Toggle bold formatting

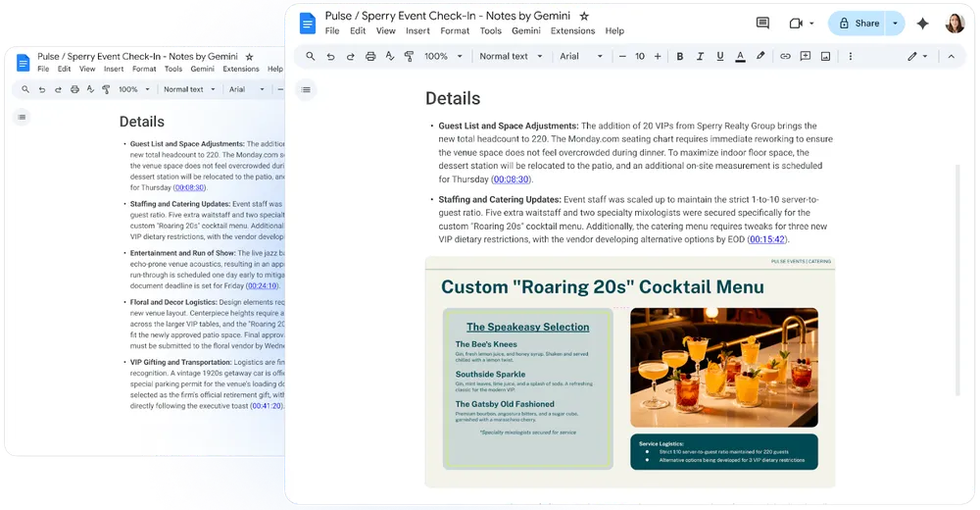tap(680, 56)
